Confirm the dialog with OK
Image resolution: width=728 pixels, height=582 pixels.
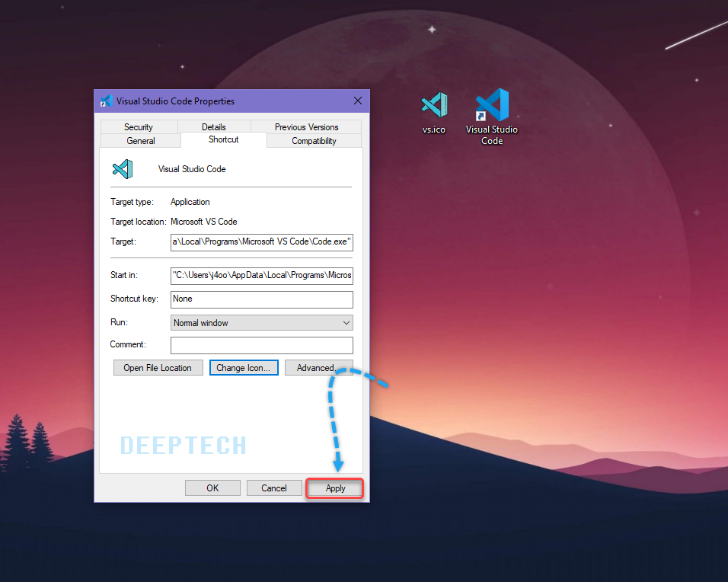[x=212, y=488]
